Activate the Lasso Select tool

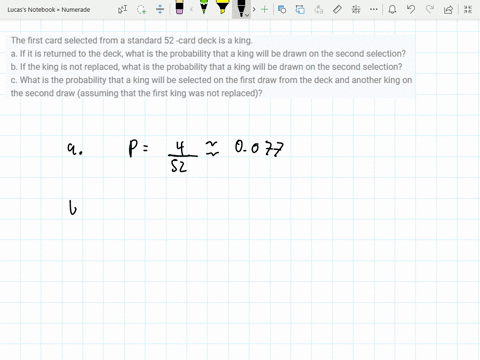[142, 9]
